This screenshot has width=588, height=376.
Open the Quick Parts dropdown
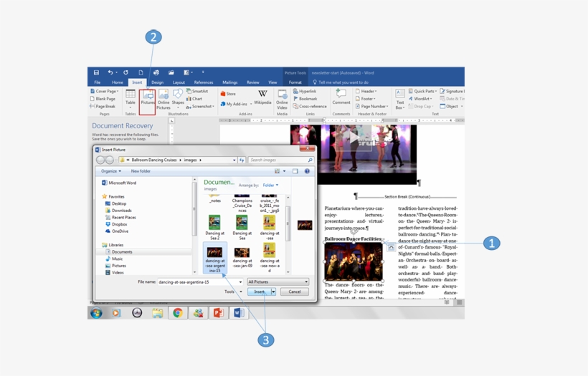click(x=422, y=92)
